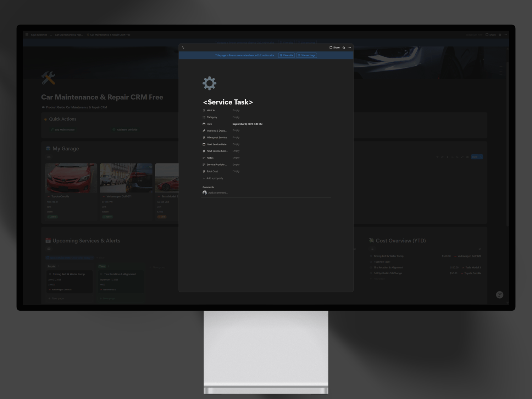Click the Share button in the modal

tap(334, 48)
